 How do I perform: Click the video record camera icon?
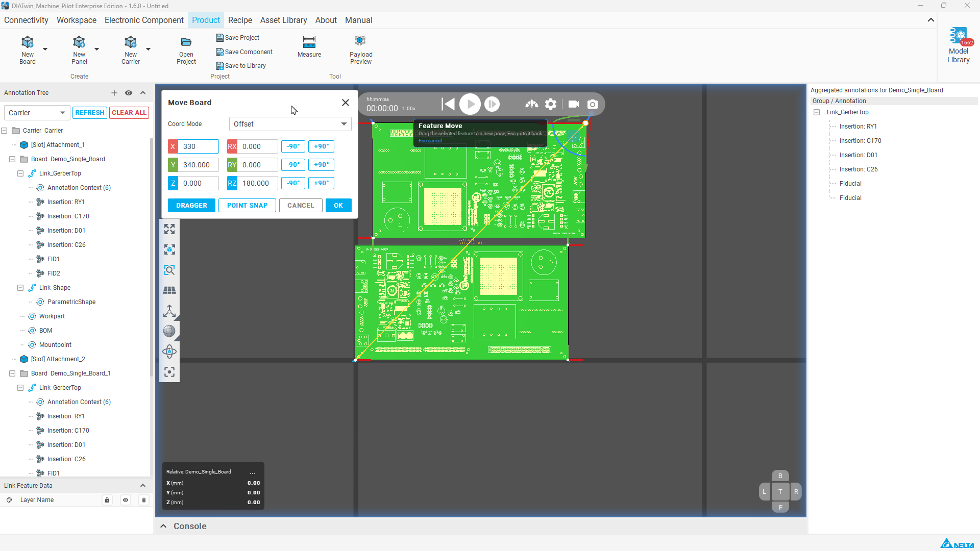pos(574,104)
